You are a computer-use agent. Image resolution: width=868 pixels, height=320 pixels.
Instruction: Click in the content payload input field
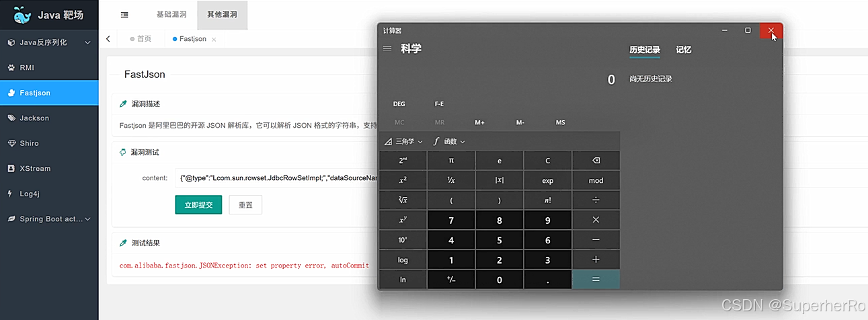(x=276, y=178)
